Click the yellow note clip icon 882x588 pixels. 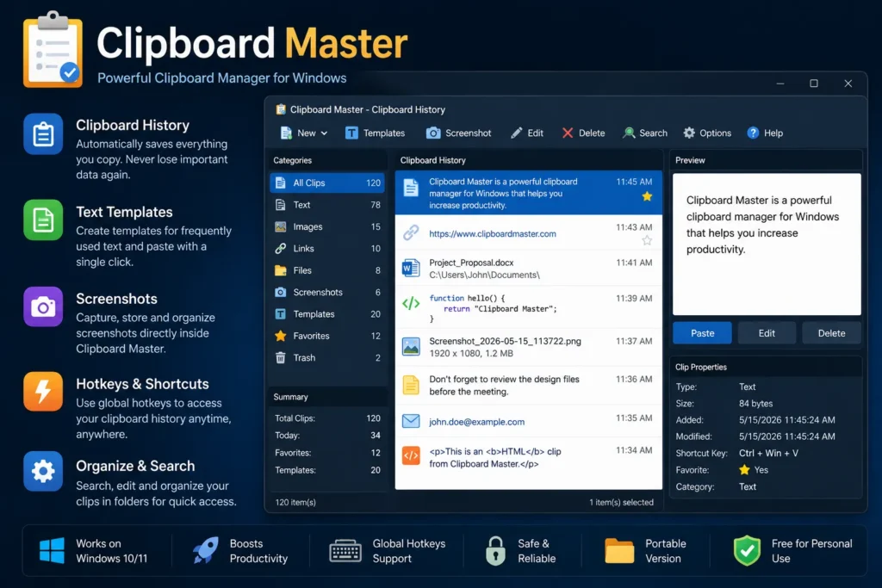[x=411, y=385]
